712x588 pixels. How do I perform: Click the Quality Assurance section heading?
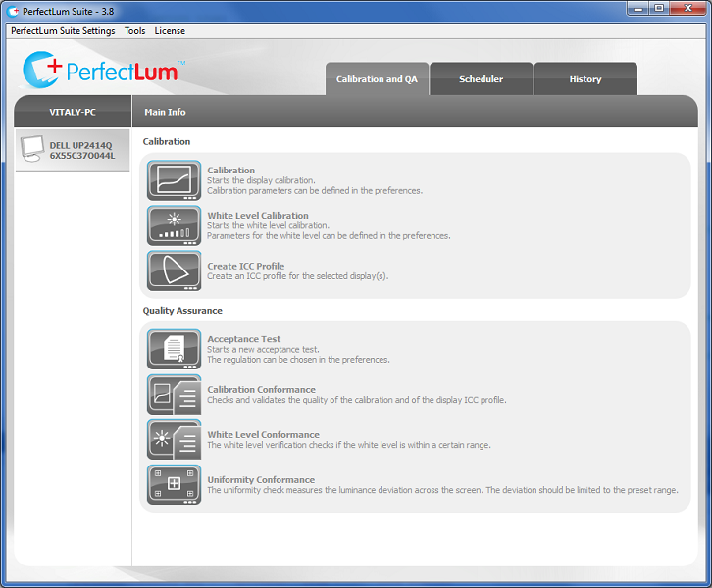click(x=182, y=311)
